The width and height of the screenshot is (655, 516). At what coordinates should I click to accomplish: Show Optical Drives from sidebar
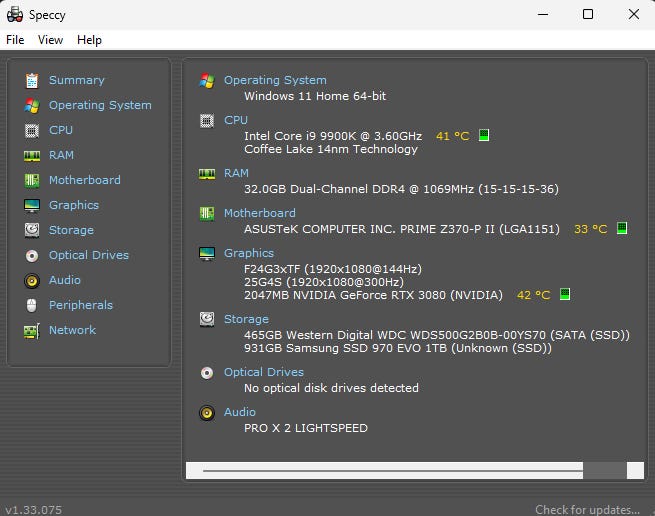[89, 255]
